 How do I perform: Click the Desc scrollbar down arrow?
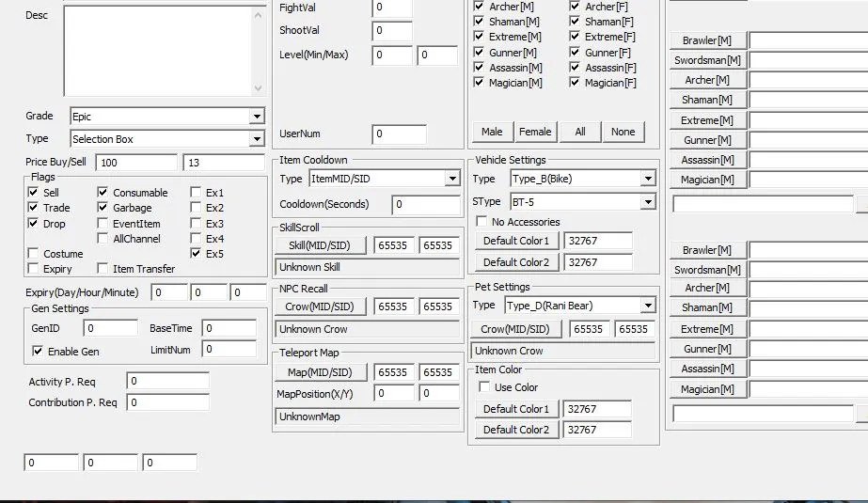point(259,88)
